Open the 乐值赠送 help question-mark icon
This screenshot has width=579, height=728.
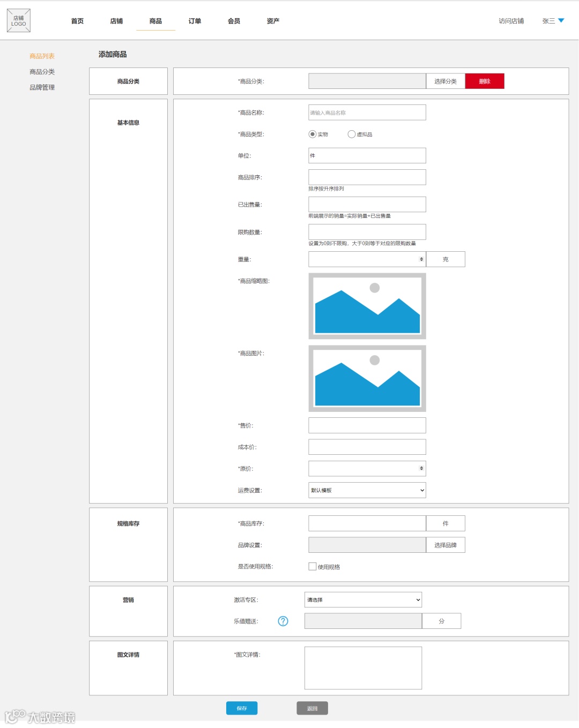283,621
